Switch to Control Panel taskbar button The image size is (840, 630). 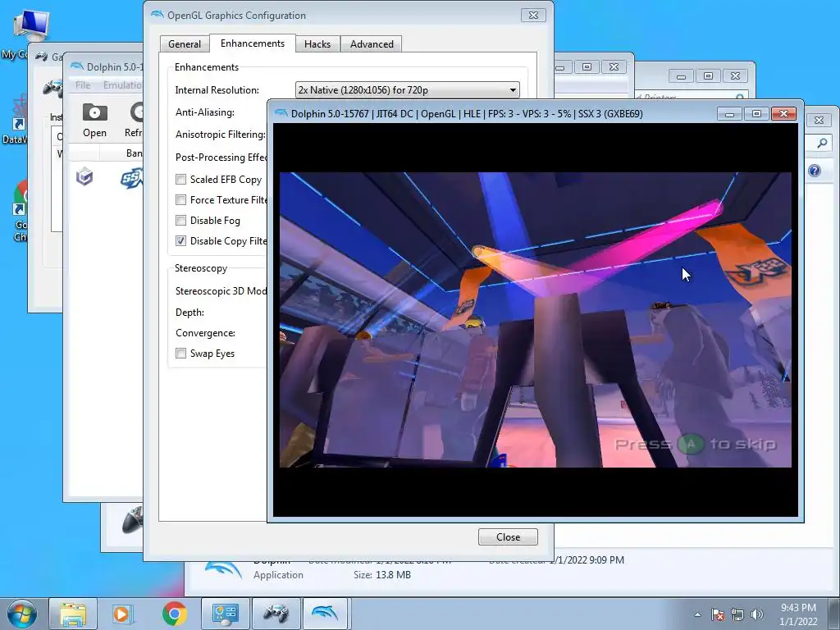click(x=225, y=614)
